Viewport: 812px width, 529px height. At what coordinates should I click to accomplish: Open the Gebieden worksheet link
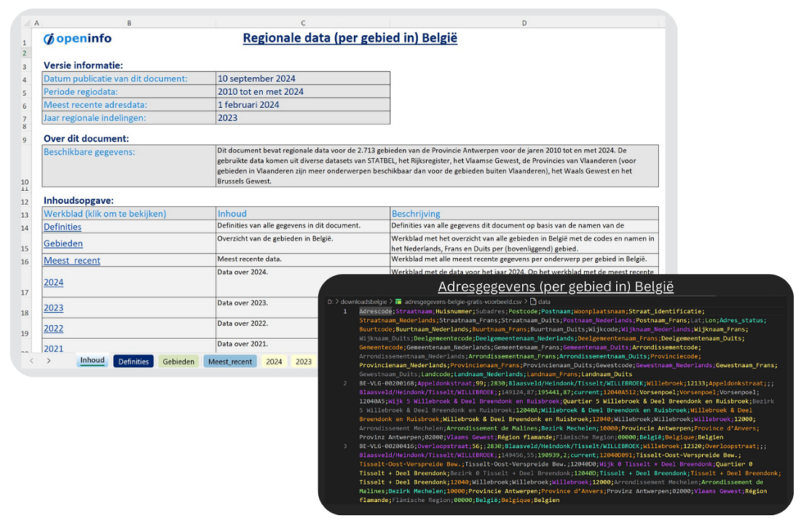coord(62,243)
